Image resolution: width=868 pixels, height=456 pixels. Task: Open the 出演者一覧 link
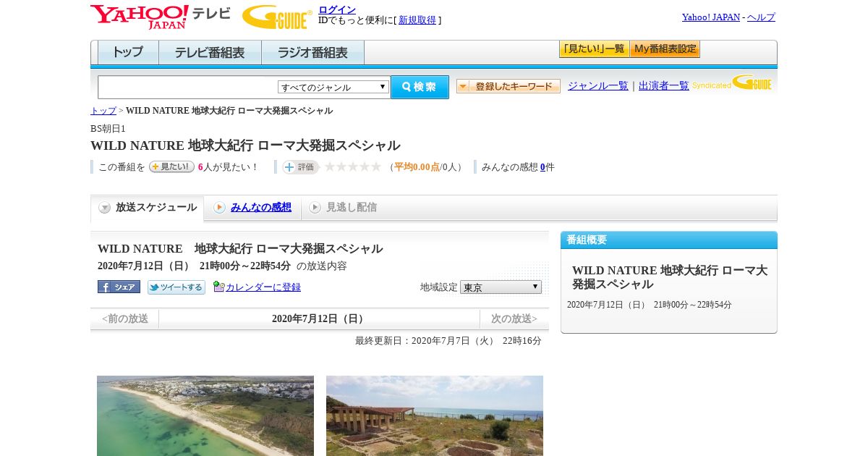click(664, 85)
